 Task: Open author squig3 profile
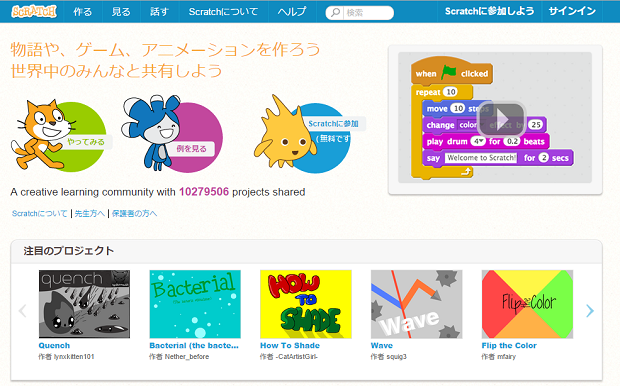[396, 357]
